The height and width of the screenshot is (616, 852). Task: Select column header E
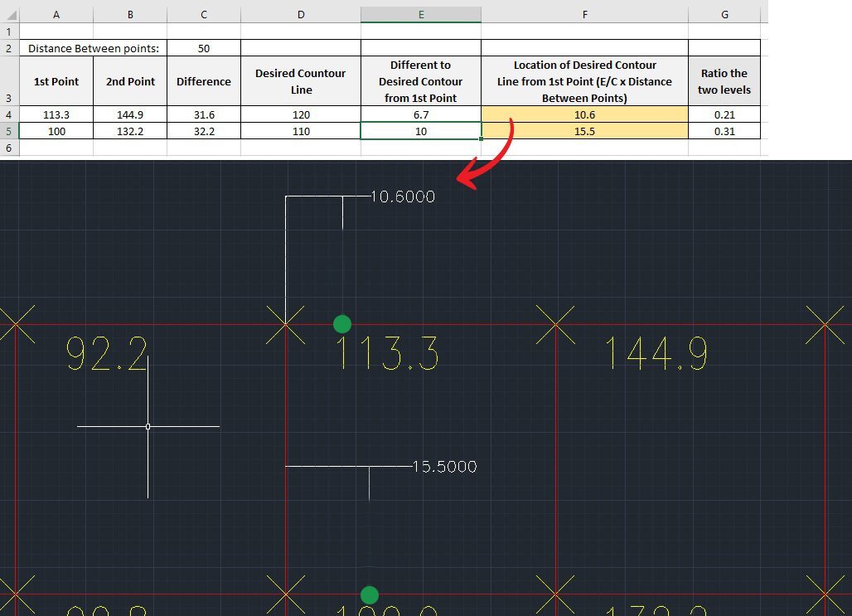[421, 15]
